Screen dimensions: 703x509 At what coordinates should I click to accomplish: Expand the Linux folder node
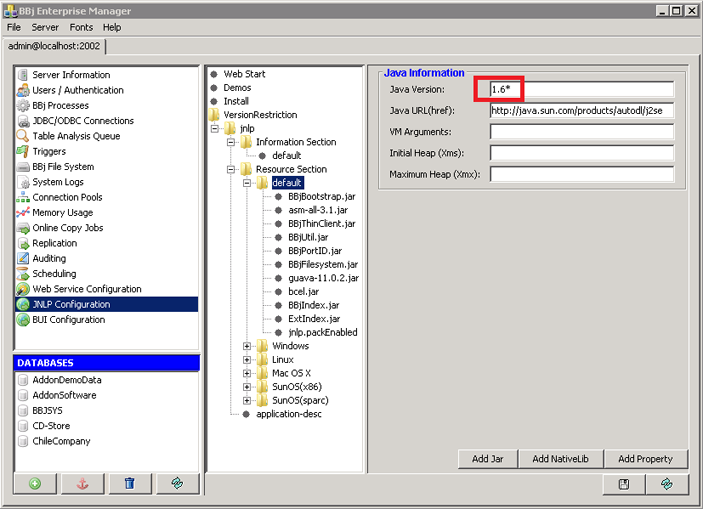tap(247, 360)
